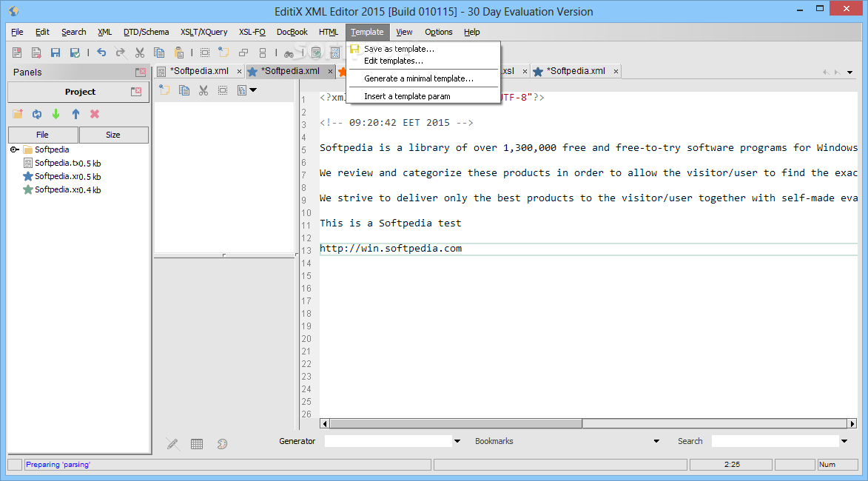This screenshot has height=481, width=868.
Task: Open the Options menu
Action: [x=438, y=32]
